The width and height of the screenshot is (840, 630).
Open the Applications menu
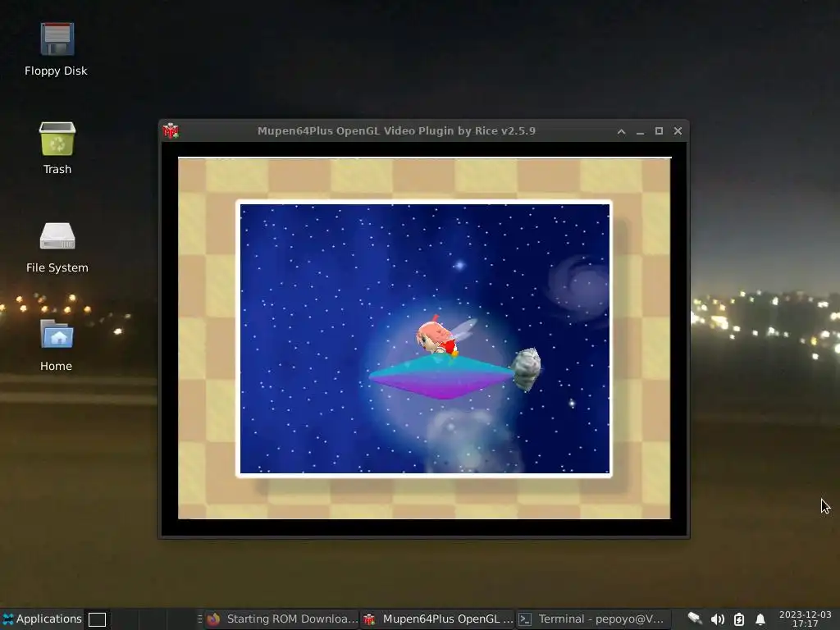[42, 619]
